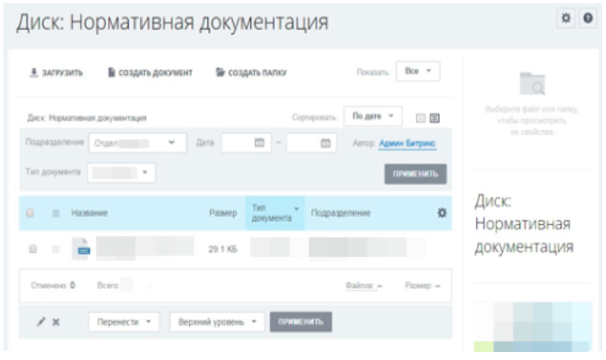
Task: Check the 29.1 КБ file row checkbox
Action: (x=33, y=249)
